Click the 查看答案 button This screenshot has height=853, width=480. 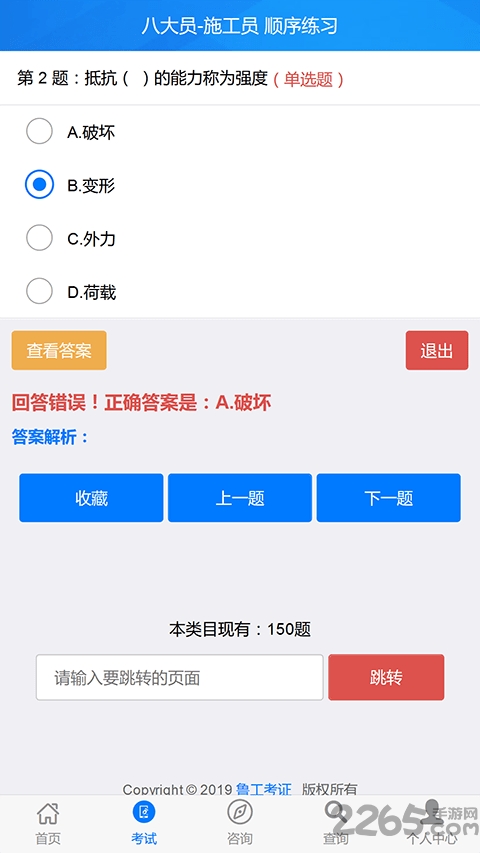(59, 350)
